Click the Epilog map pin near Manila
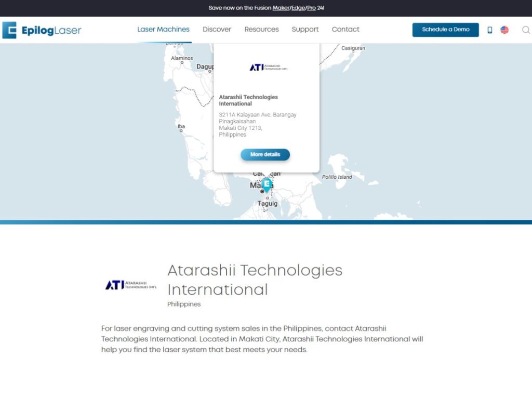 tap(267, 184)
